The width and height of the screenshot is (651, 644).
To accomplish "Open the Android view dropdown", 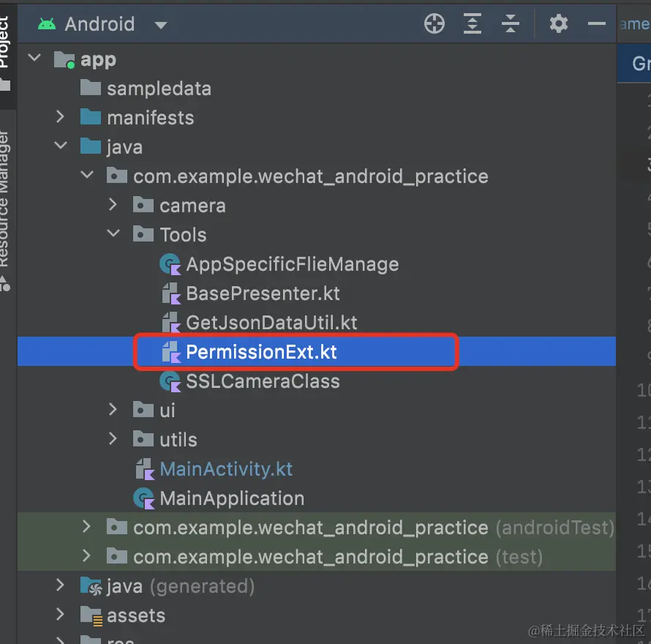I will (x=161, y=26).
